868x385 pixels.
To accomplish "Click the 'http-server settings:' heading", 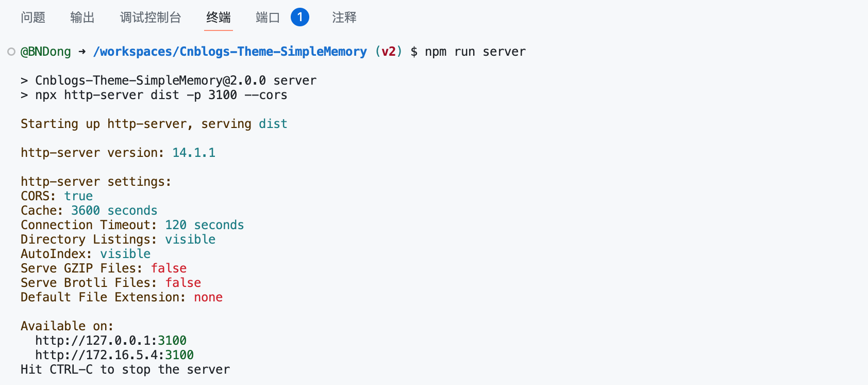I will coord(96,182).
